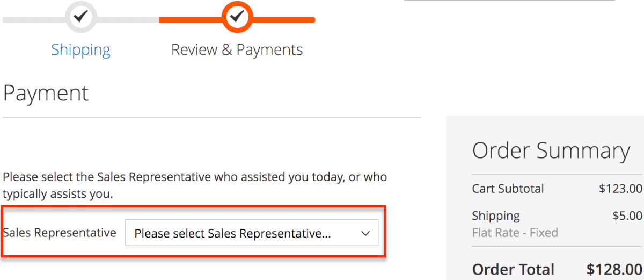Screen dimensions: 644x280
Task: Select the Review & Payments step label
Action: (237, 50)
